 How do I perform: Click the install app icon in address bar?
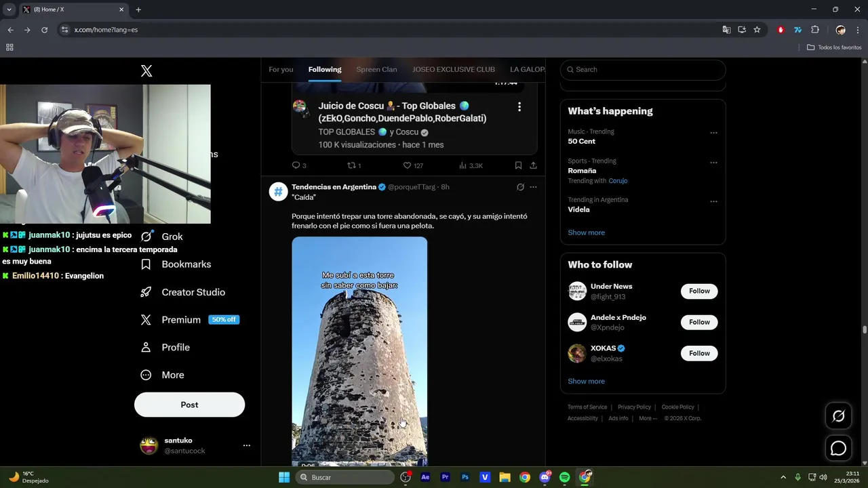[742, 30]
